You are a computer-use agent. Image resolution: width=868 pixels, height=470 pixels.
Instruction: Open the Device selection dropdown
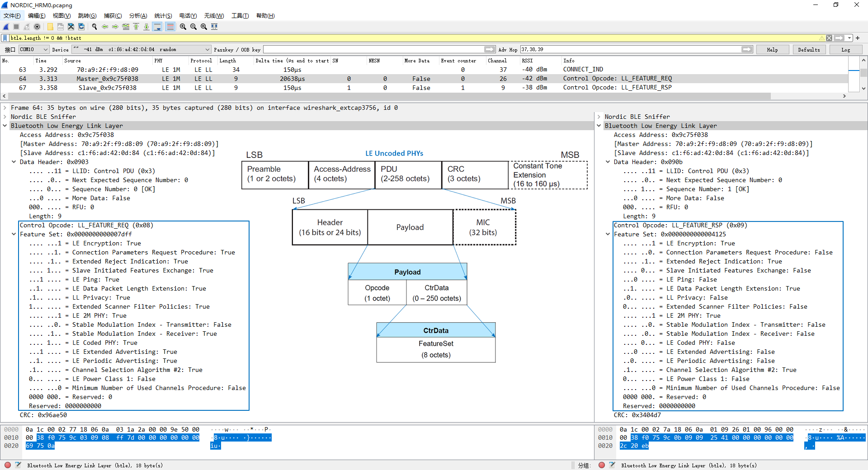click(x=207, y=49)
